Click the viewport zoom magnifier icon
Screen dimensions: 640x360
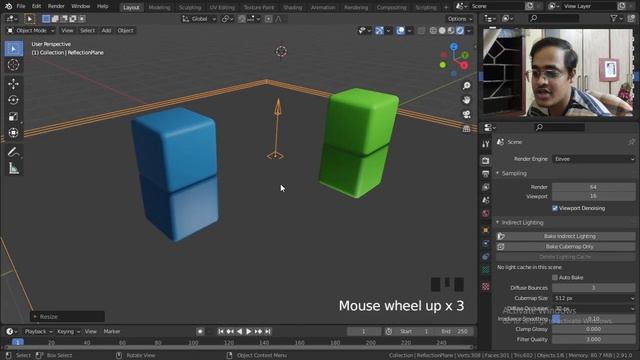point(467,85)
